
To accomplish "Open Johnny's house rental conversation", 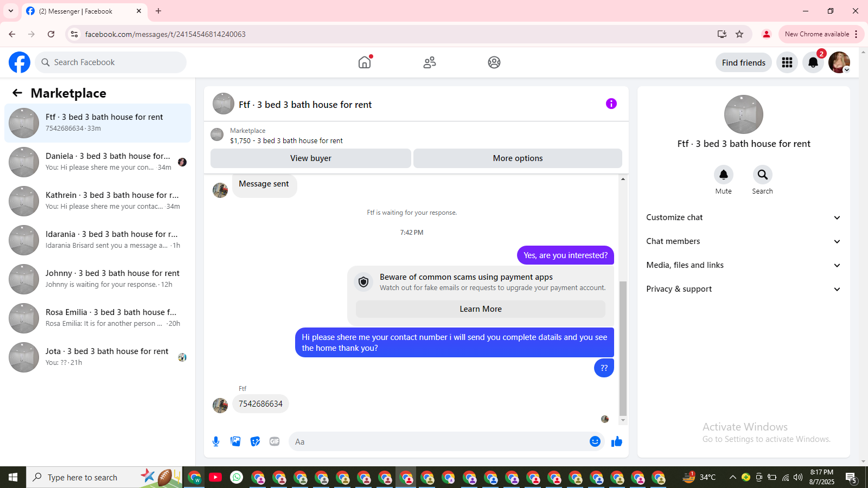I will pyautogui.click(x=98, y=279).
